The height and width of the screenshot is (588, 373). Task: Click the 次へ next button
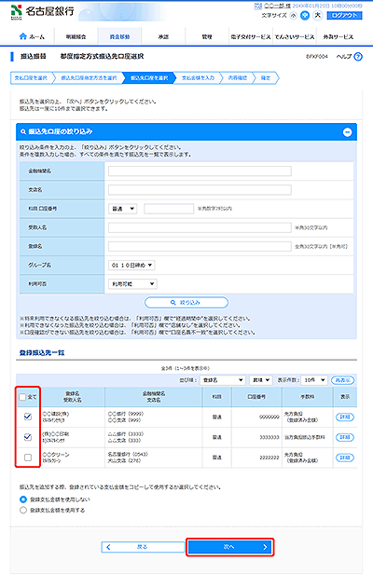(229, 547)
